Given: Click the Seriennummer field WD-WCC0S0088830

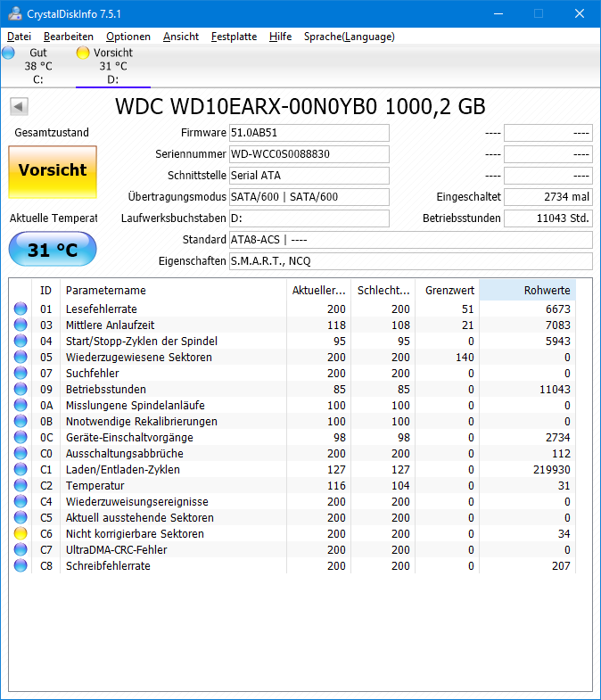Looking at the screenshot, I should (x=309, y=154).
